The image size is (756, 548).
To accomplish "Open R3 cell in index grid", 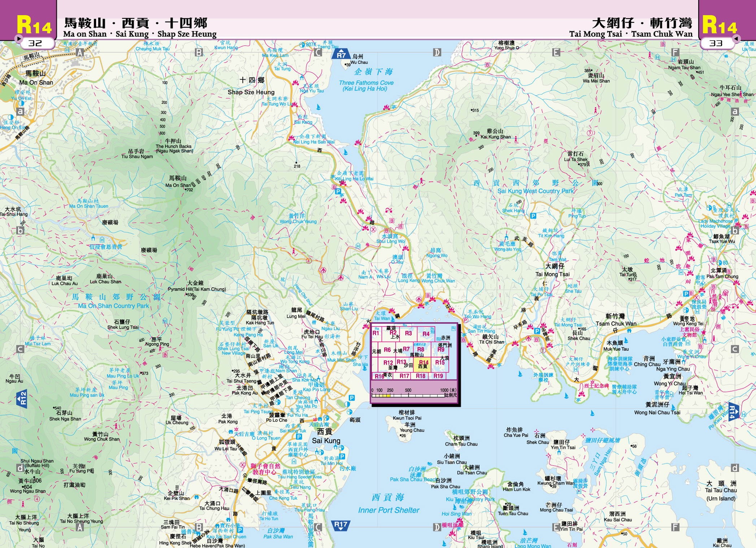I will [408, 333].
